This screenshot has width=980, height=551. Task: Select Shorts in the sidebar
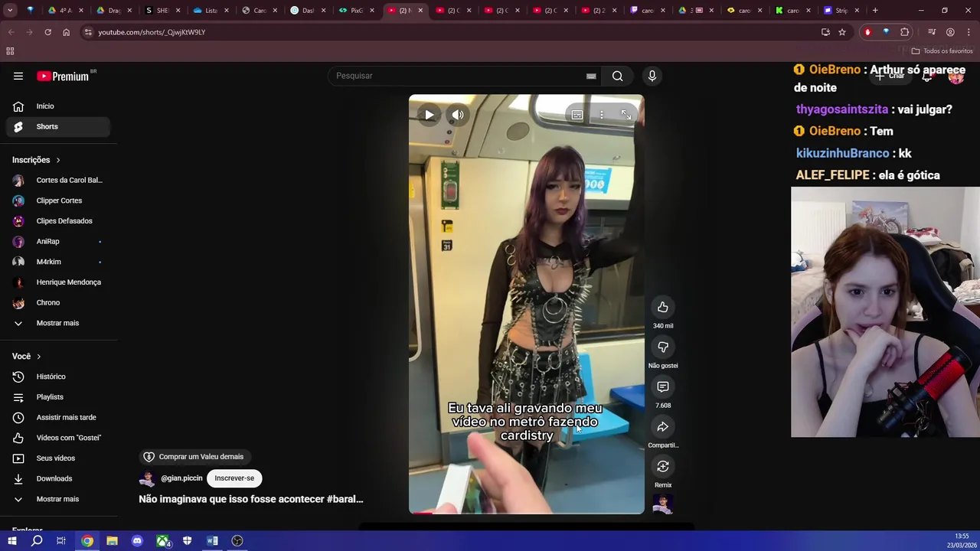tap(58, 126)
